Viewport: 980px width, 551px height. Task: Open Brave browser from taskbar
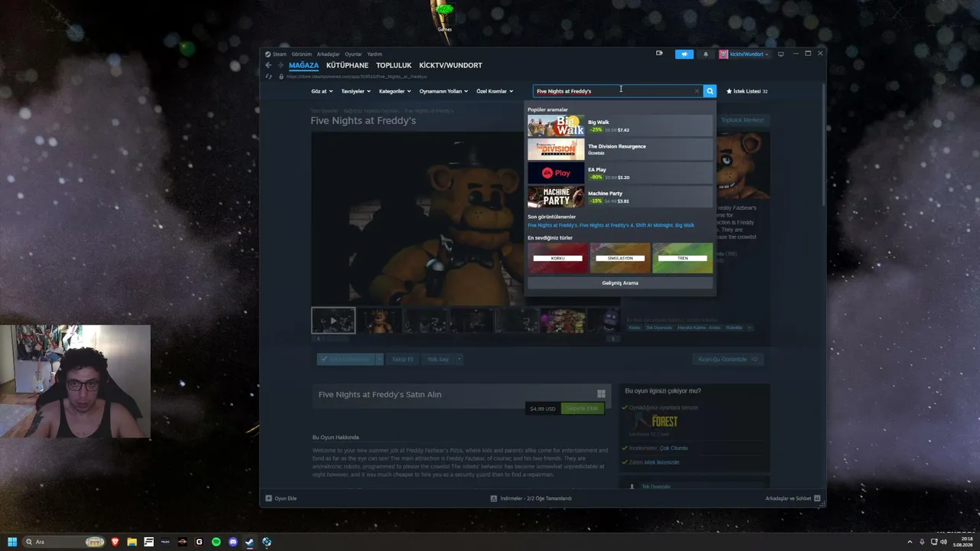(115, 542)
